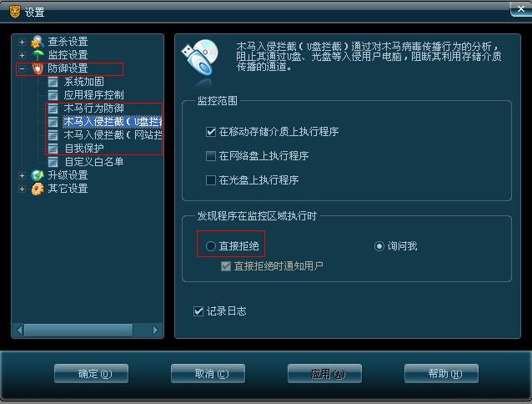
Task: Enable 在网络盘上执行程序 checkbox
Action: tap(211, 156)
